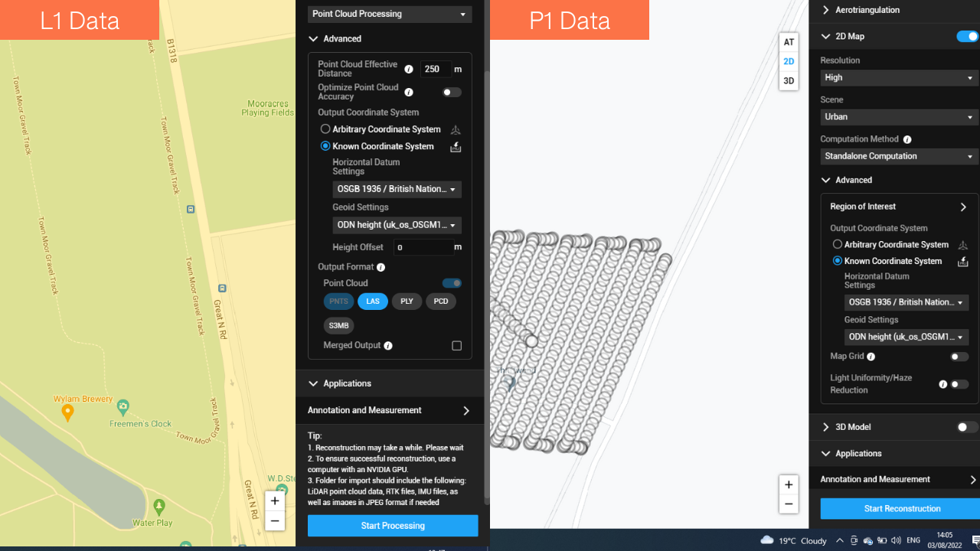980x551 pixels.
Task: Open the Scene dropdown set to Urban
Action: (x=899, y=117)
